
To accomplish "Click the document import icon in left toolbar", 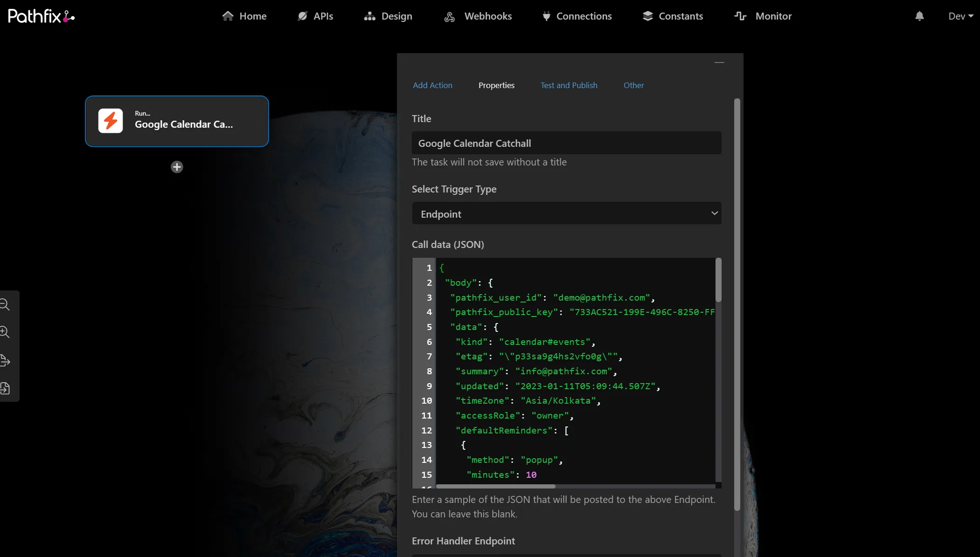I will [x=5, y=388].
